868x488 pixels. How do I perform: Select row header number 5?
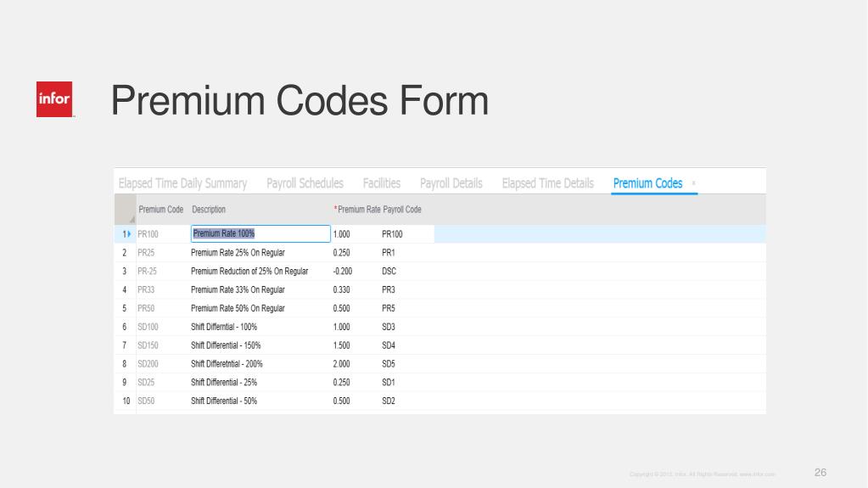click(x=125, y=309)
